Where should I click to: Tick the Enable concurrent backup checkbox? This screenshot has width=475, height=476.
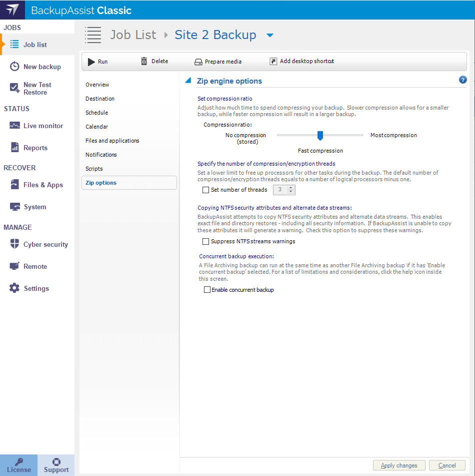tap(207, 290)
